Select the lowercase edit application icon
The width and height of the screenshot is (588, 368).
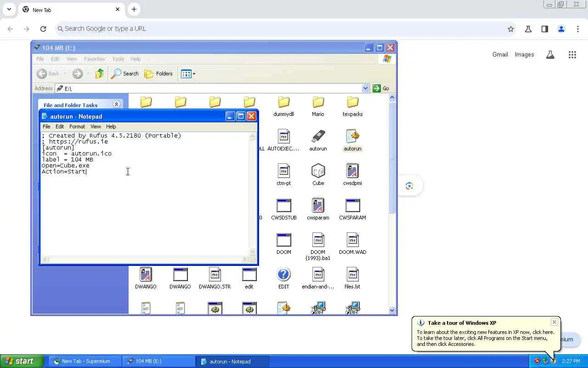[x=249, y=278]
